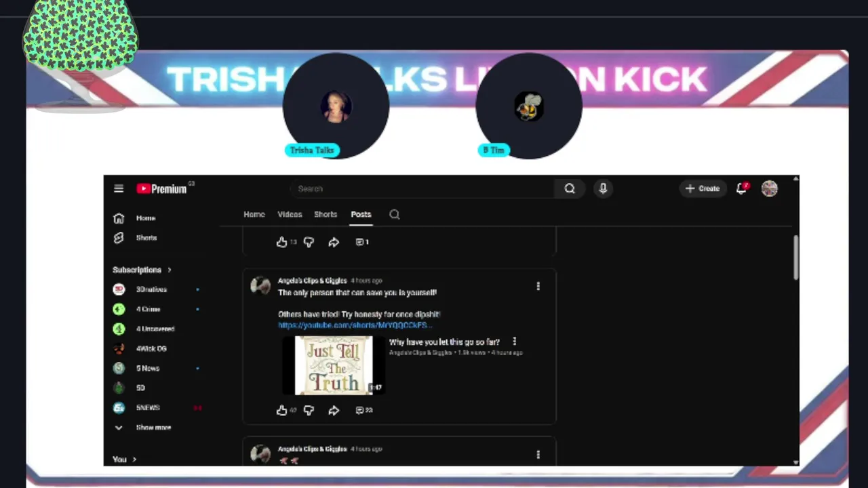Click the page vertical scrollbar thumb
868x488 pixels.
tap(795, 257)
